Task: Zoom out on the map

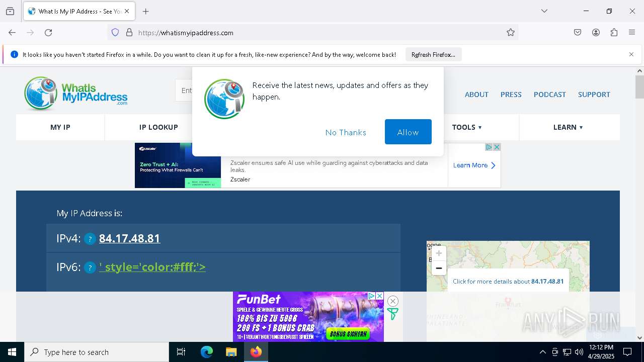Action: coord(439,268)
